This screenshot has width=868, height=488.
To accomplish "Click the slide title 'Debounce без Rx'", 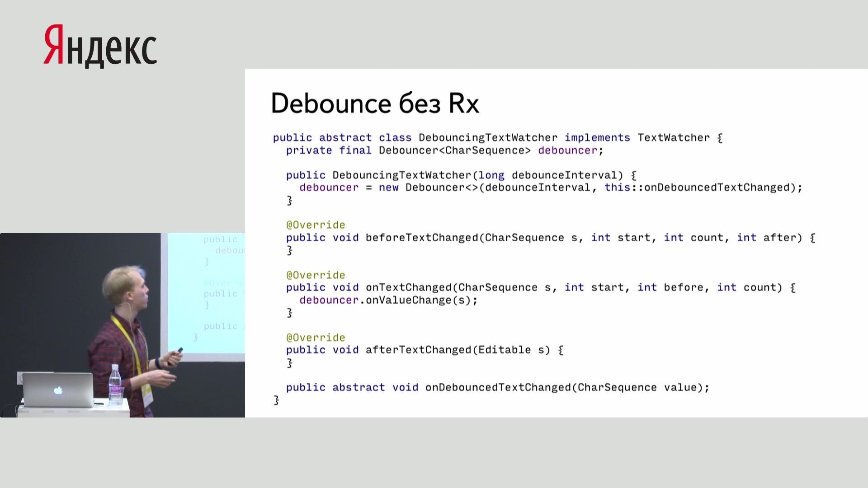I will click(x=374, y=103).
